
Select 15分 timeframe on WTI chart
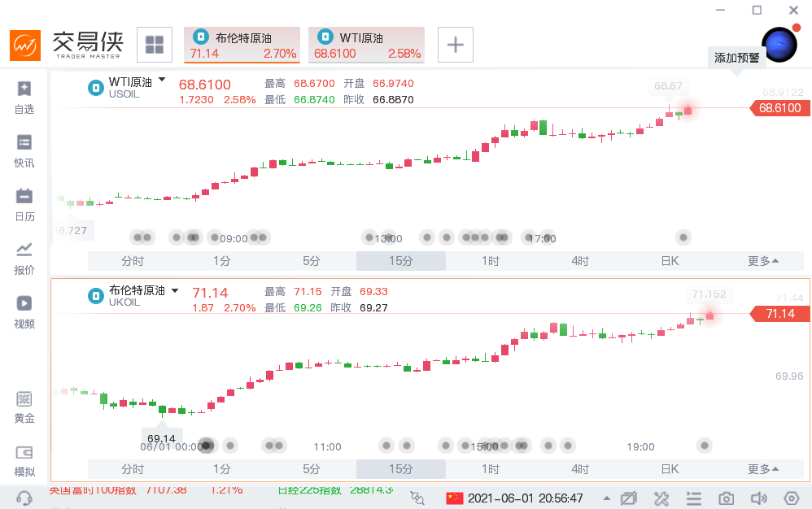[401, 261]
